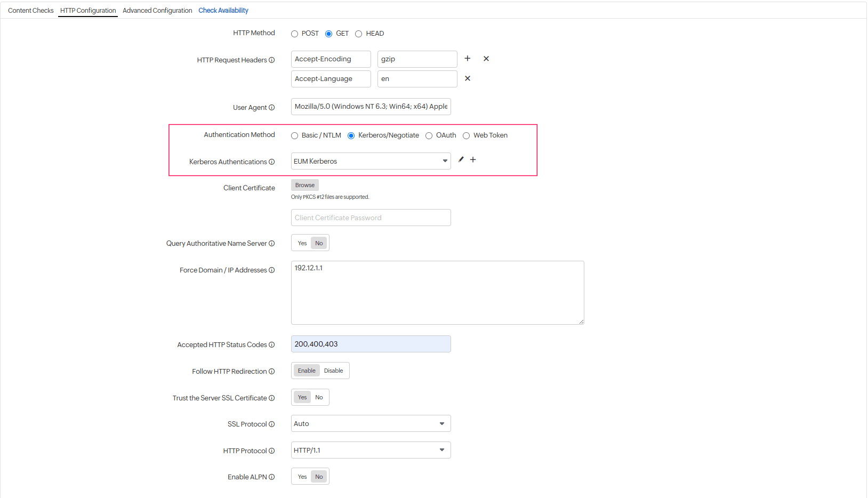The height and width of the screenshot is (498, 868).
Task: Open the Content Checks tab
Action: (x=30, y=10)
